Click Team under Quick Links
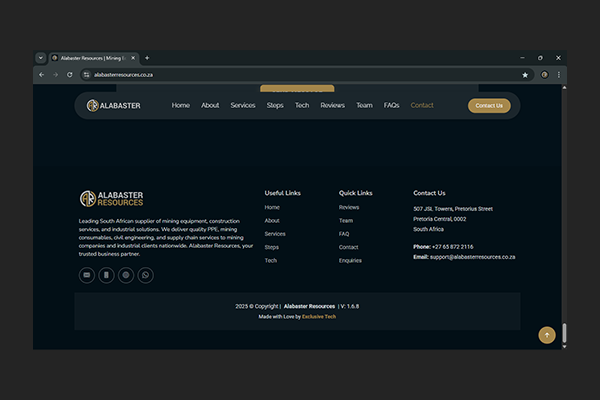This screenshot has width=600, height=400. pos(346,220)
